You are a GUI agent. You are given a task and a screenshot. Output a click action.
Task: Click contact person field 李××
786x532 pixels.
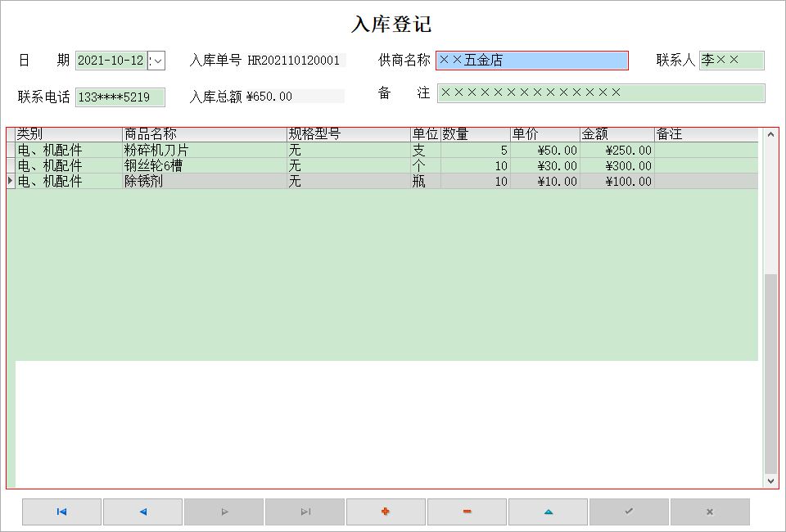coord(732,61)
